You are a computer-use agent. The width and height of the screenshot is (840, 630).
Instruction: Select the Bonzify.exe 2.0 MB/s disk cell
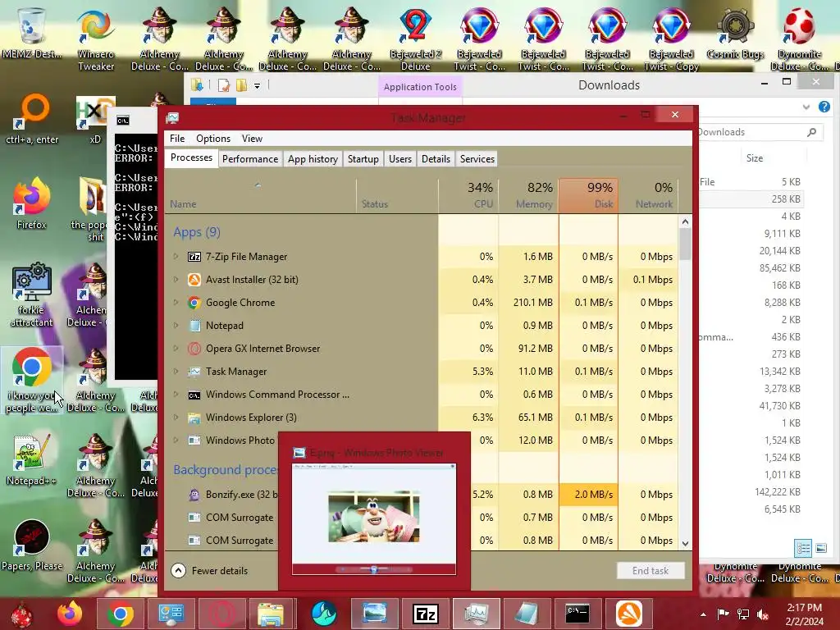588,495
